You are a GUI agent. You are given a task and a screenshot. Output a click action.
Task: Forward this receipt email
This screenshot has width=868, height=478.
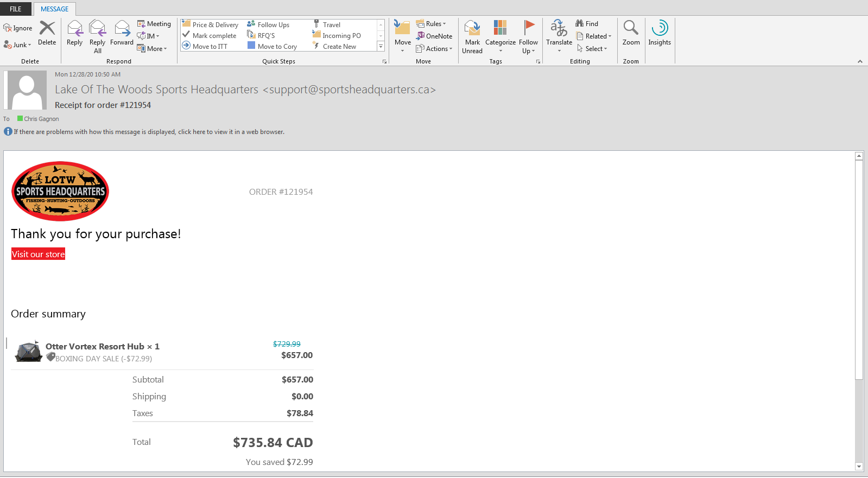pyautogui.click(x=122, y=34)
